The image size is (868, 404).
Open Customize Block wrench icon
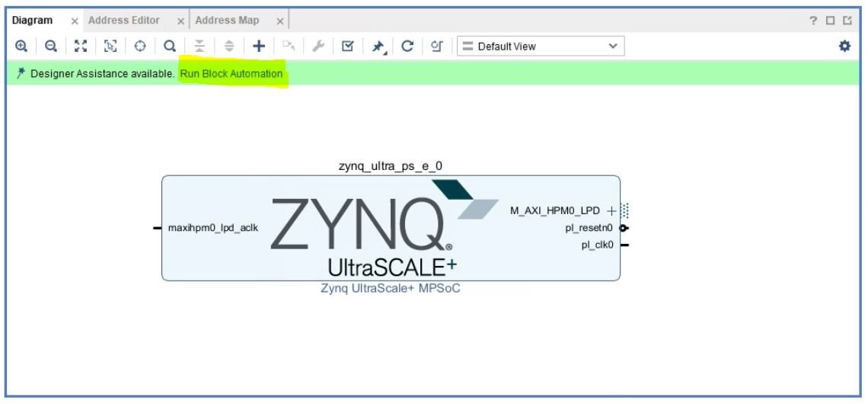coord(318,46)
